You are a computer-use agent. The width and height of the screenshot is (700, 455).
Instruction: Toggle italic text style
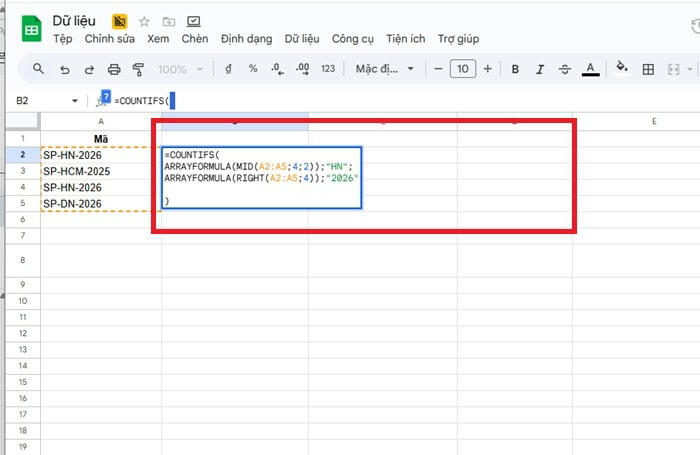pos(540,69)
